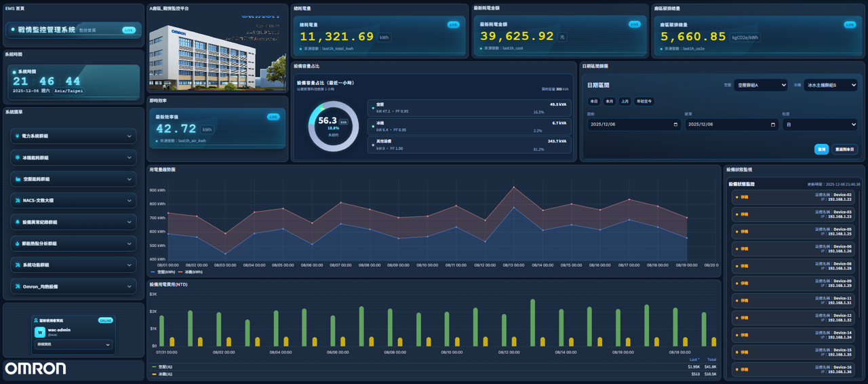Select the Omron_均熱設備 menu item
This screenshot has width=868, height=384.
(73, 286)
